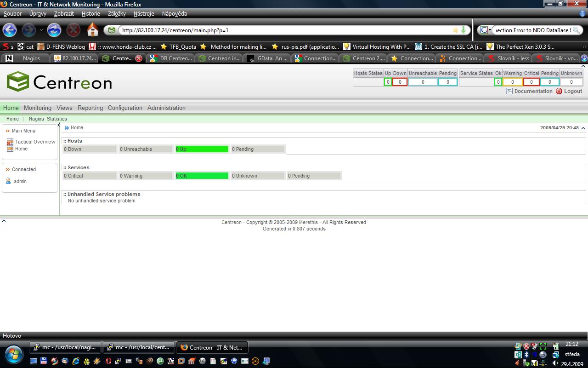Open the back/forward history dropdown arrow
Image resolution: width=588 pixels, height=368 pixels.
coord(41,30)
